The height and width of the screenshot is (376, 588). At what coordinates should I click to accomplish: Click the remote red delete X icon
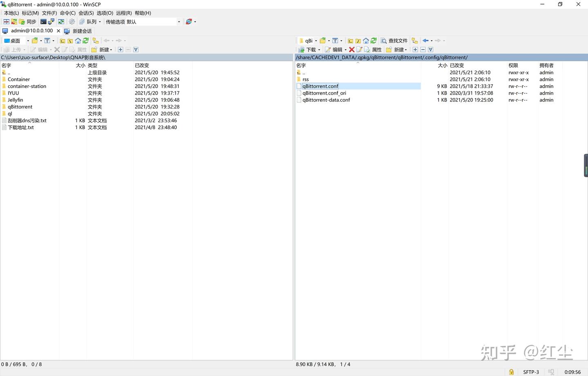point(352,49)
